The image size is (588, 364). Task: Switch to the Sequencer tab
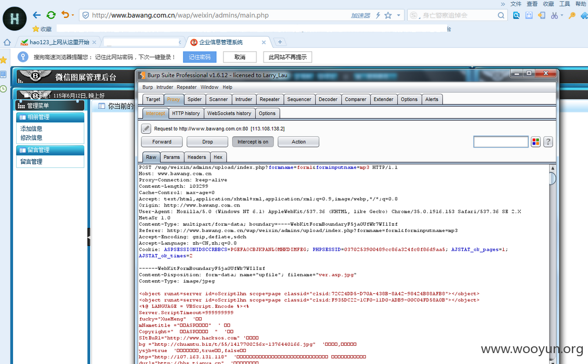tap(299, 99)
